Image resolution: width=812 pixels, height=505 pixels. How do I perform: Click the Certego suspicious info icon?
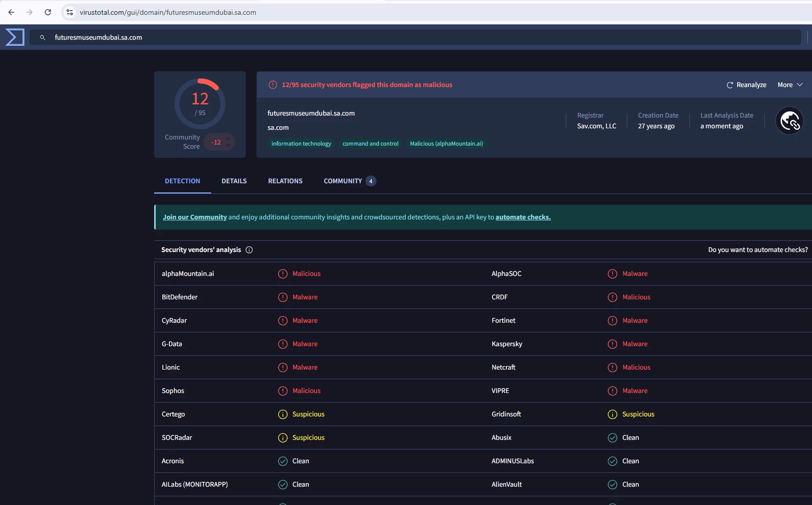coord(283,414)
